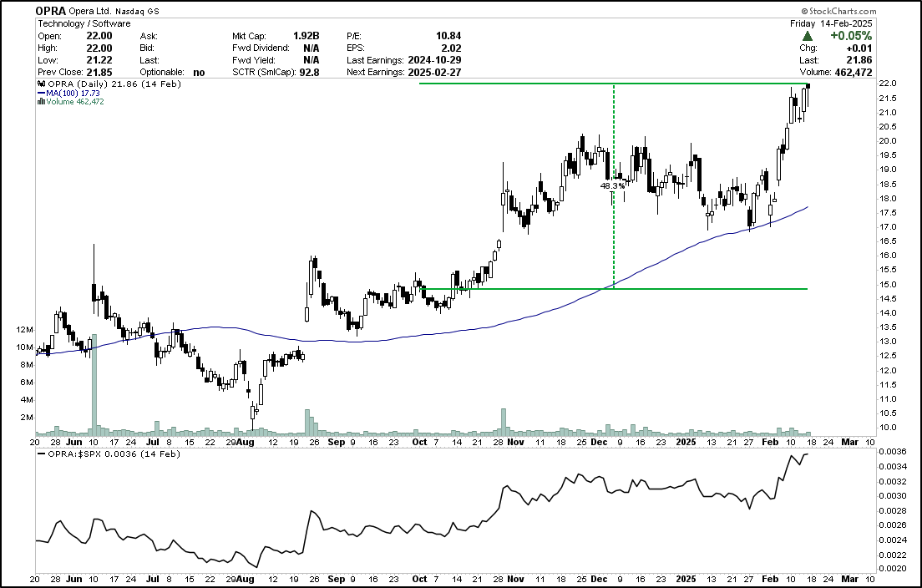The width and height of the screenshot is (922, 588).
Task: Click the 22.0 price axis label
Action: tap(887, 84)
